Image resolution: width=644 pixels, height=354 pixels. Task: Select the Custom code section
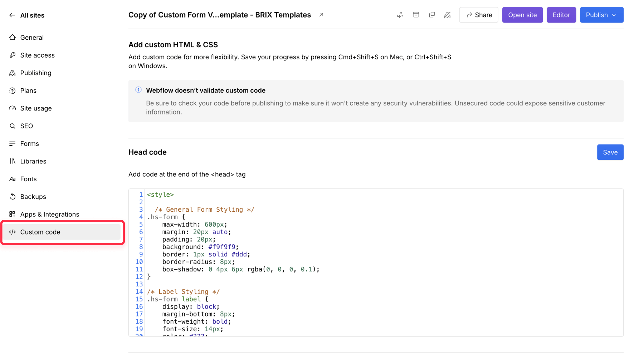coord(62,232)
